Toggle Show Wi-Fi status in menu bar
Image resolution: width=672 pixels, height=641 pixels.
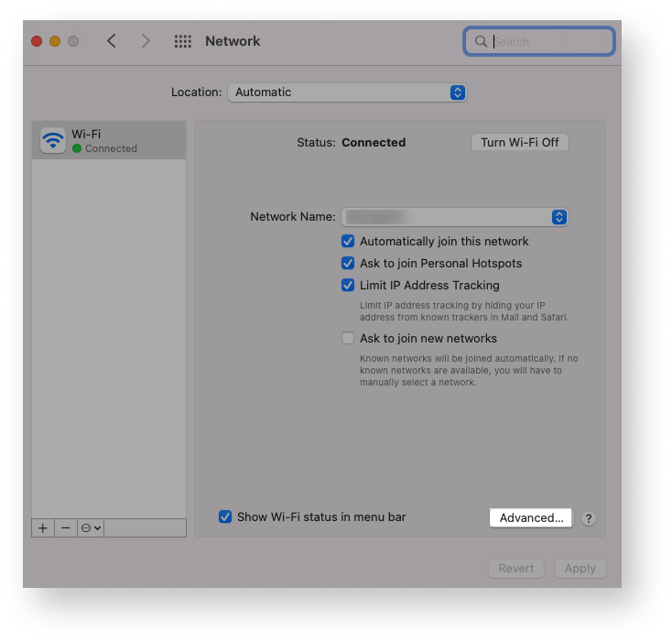[x=225, y=516]
